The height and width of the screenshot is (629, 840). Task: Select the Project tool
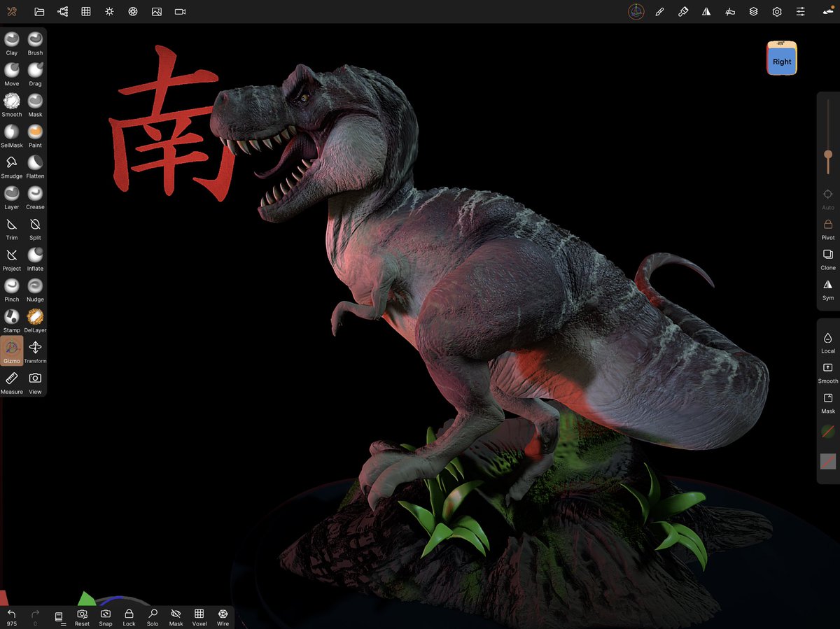click(12, 258)
